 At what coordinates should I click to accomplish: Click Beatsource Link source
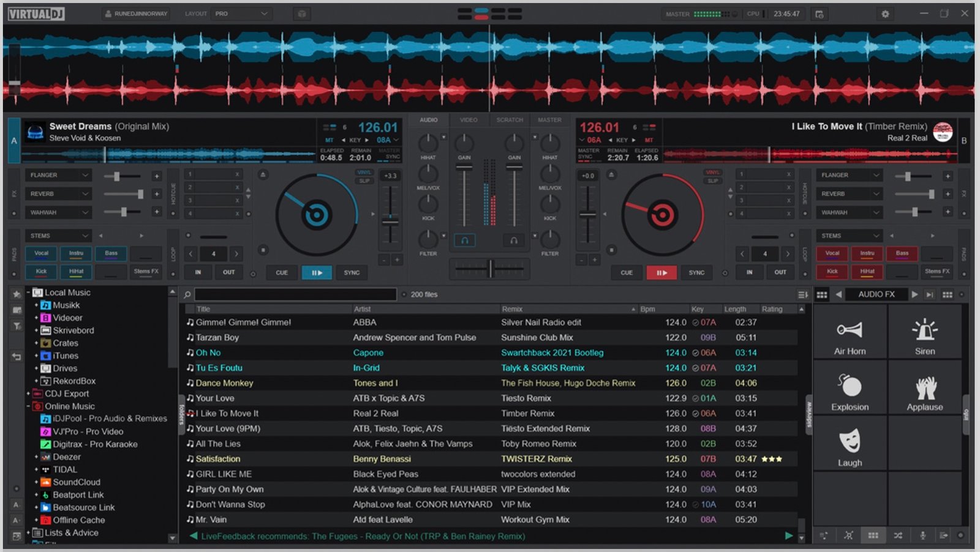[x=83, y=507]
